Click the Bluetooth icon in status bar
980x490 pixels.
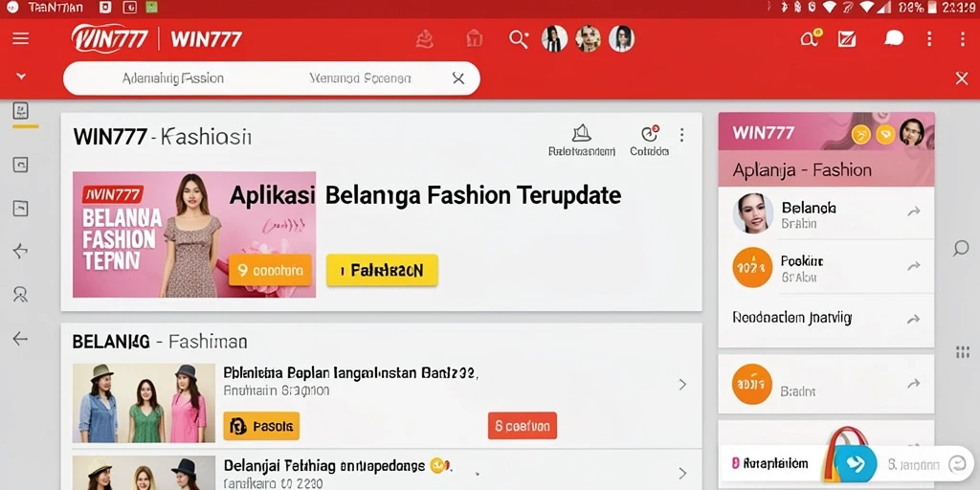[x=783, y=8]
